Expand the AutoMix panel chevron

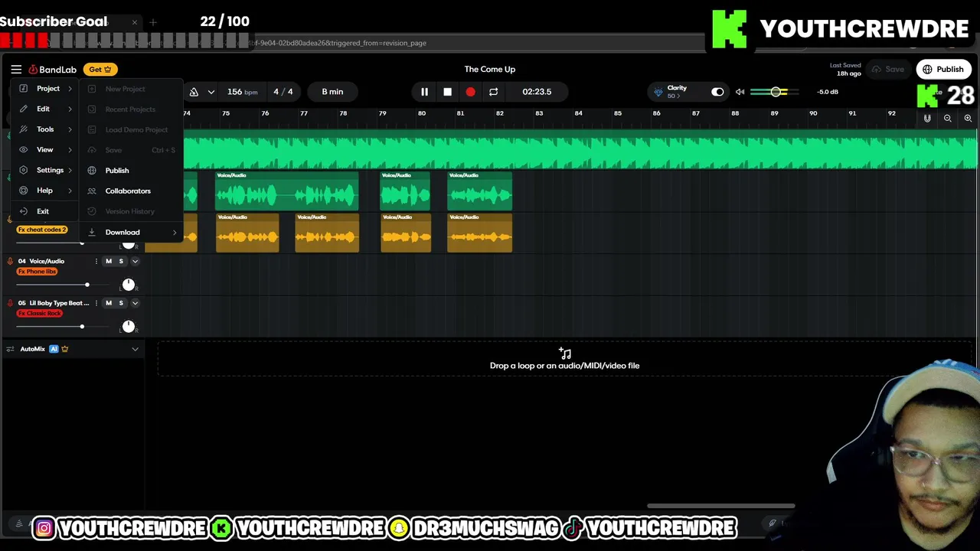point(135,349)
